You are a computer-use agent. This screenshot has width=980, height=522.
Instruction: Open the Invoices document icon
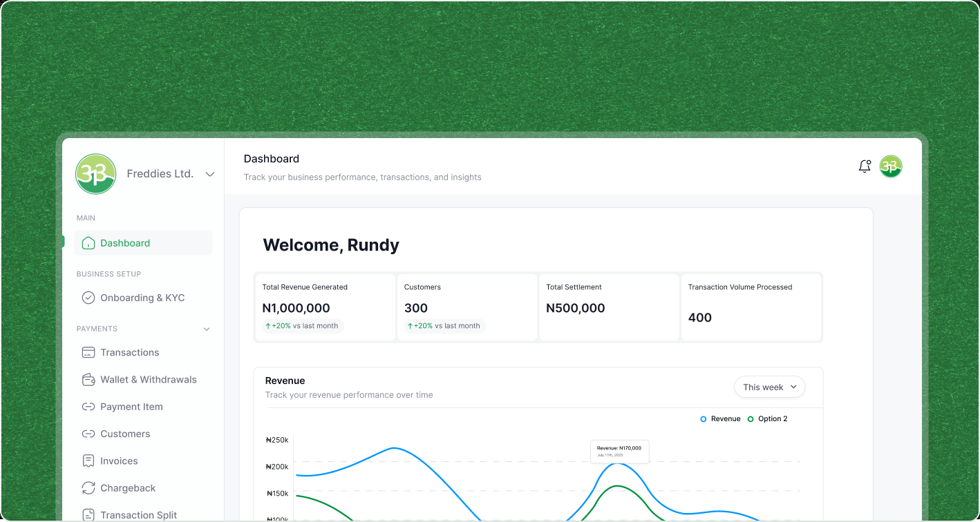[88, 461]
